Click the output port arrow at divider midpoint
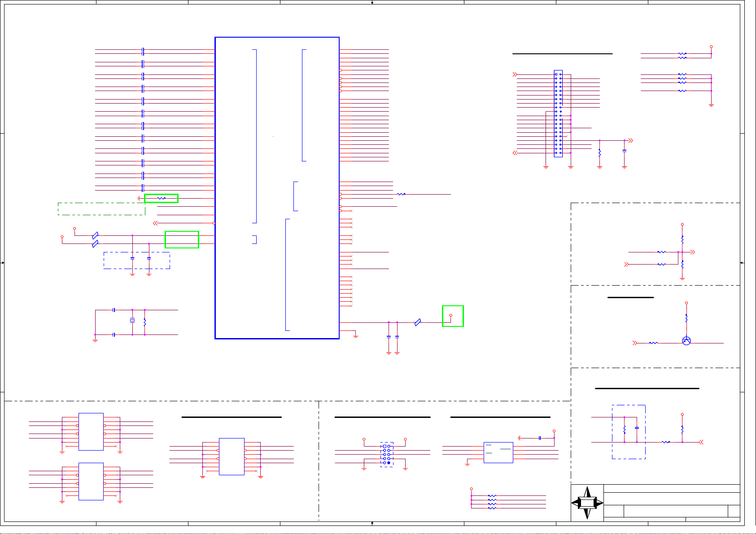Image resolution: width=756 pixels, height=534 pixels. [692, 252]
